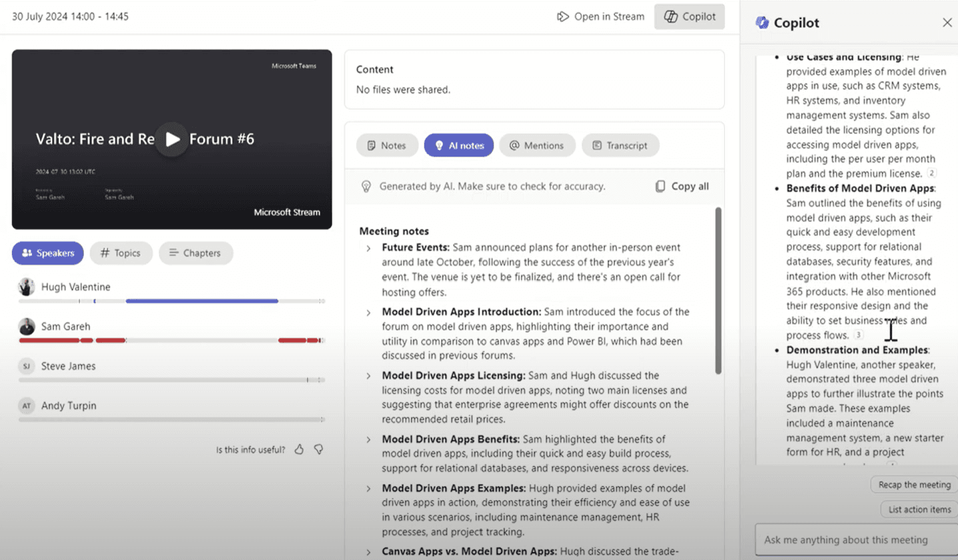Image resolution: width=958 pixels, height=560 pixels.
Task: Click the Hugh Valentine speaker name
Action: tap(76, 287)
